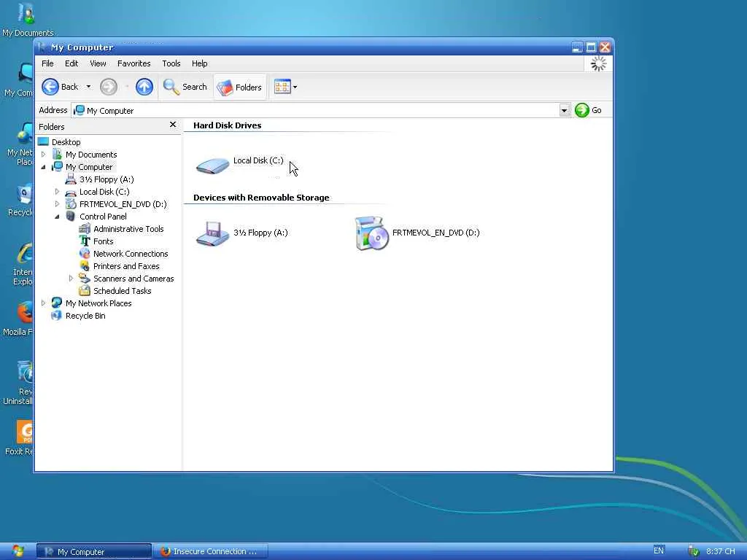Click the 8:37 CH tray clock
Image resolution: width=747 pixels, height=560 pixels.
(x=720, y=551)
